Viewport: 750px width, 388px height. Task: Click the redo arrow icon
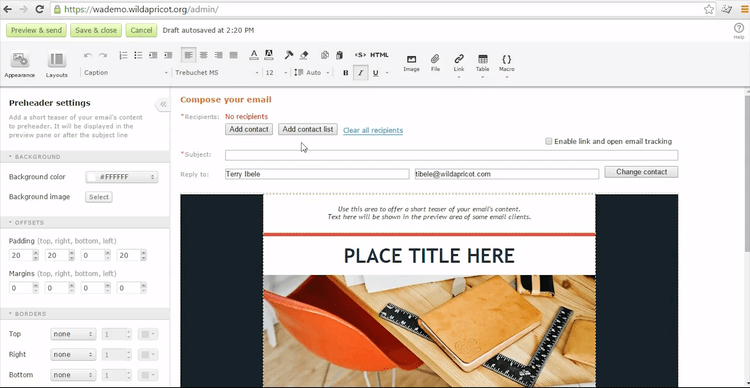(x=102, y=55)
